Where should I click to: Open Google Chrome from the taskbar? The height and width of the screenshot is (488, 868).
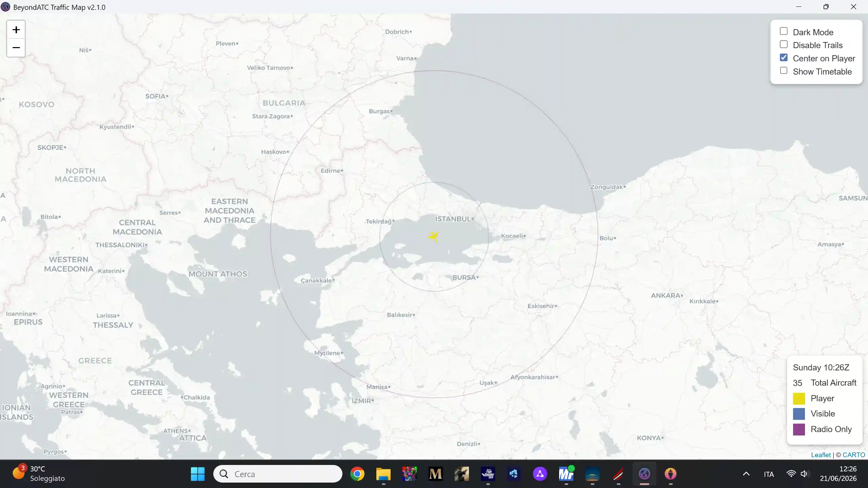point(357,474)
